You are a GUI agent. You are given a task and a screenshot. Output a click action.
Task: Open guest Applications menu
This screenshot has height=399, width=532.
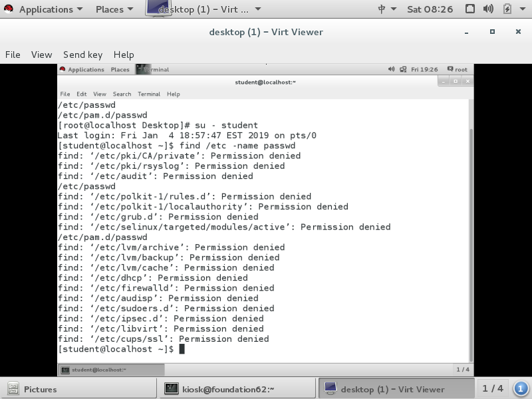86,70
